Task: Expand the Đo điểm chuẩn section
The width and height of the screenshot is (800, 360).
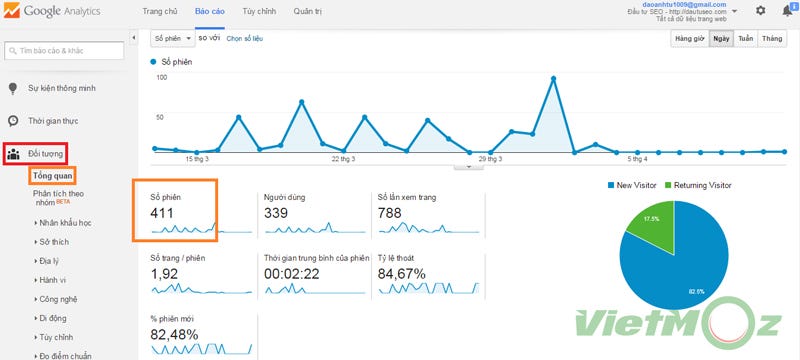Action: (x=63, y=356)
